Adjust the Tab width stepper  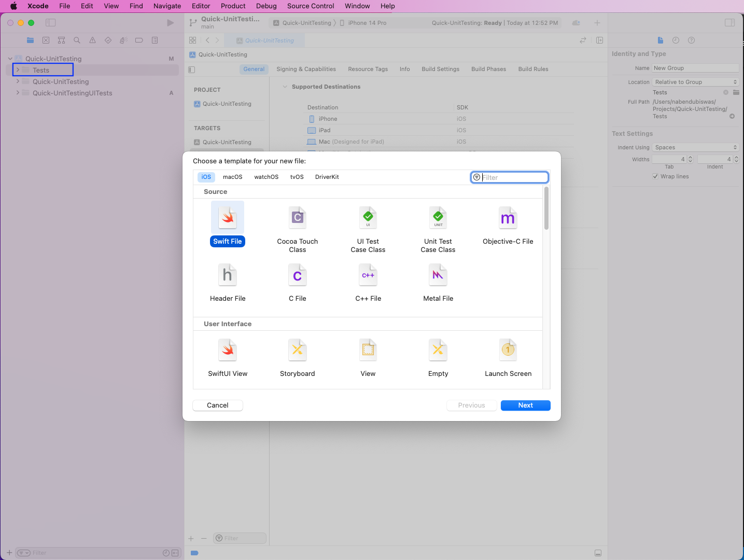coord(690,159)
